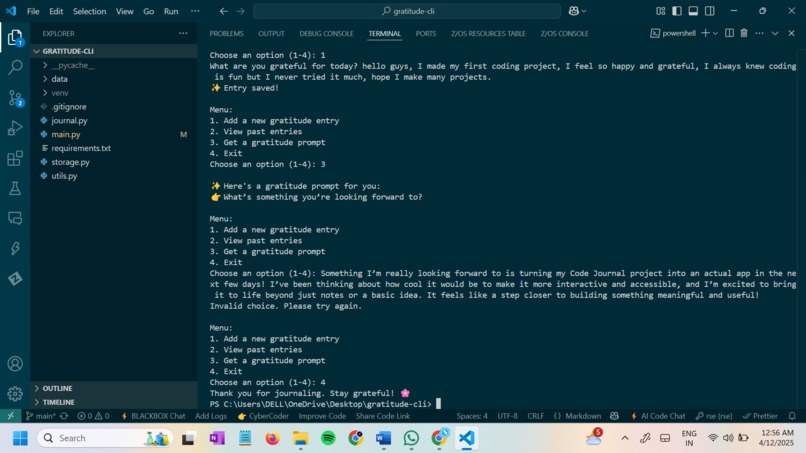Click the Explorer more actions ellipsis
Viewport: 806px width, 453px height.
coord(183,33)
